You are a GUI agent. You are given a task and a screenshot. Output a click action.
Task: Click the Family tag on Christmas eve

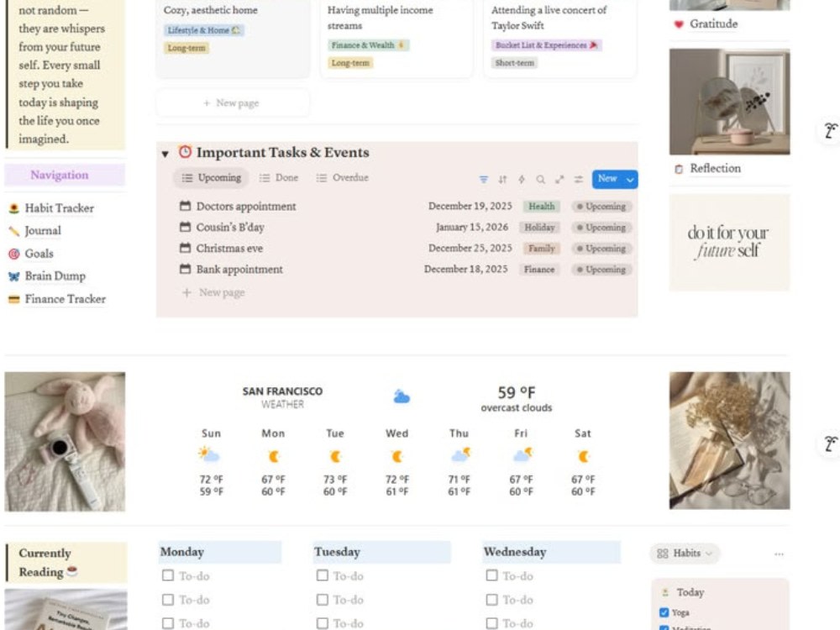tap(542, 248)
